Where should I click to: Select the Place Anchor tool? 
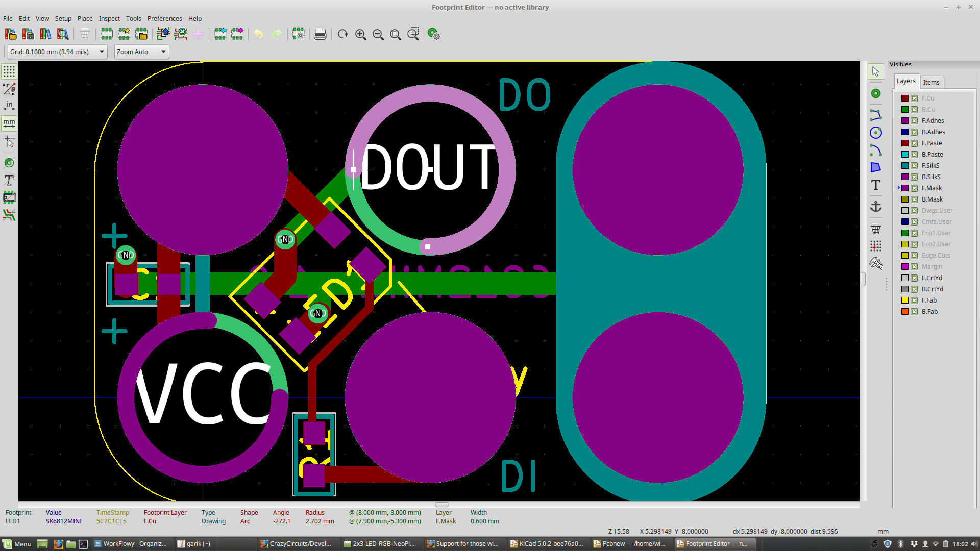click(875, 207)
